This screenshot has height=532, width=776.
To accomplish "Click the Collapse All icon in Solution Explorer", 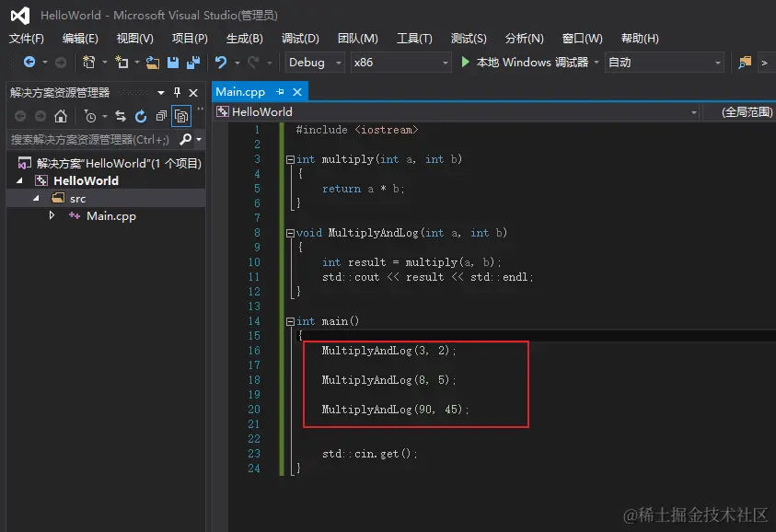I will pos(161,116).
